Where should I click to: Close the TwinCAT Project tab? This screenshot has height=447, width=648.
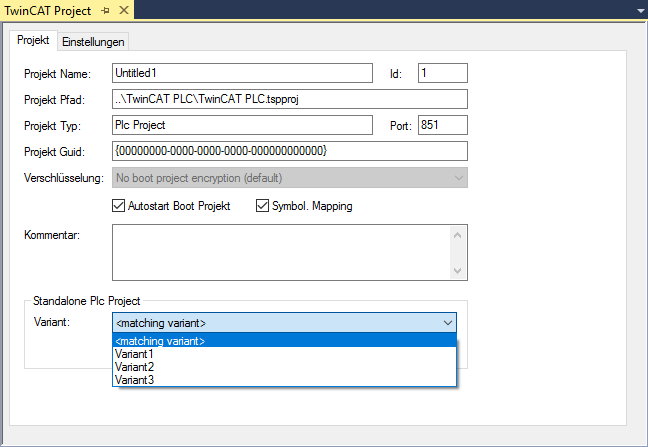point(124,10)
